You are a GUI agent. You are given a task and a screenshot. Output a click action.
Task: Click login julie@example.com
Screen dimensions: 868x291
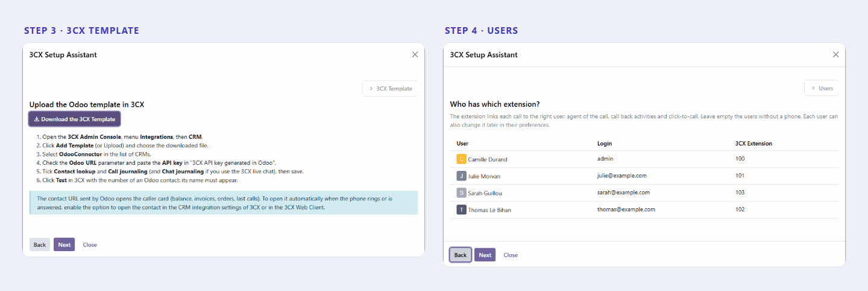click(622, 176)
